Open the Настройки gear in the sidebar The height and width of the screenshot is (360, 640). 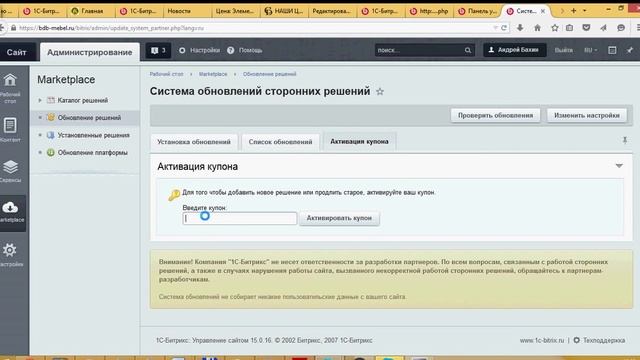coord(10,250)
